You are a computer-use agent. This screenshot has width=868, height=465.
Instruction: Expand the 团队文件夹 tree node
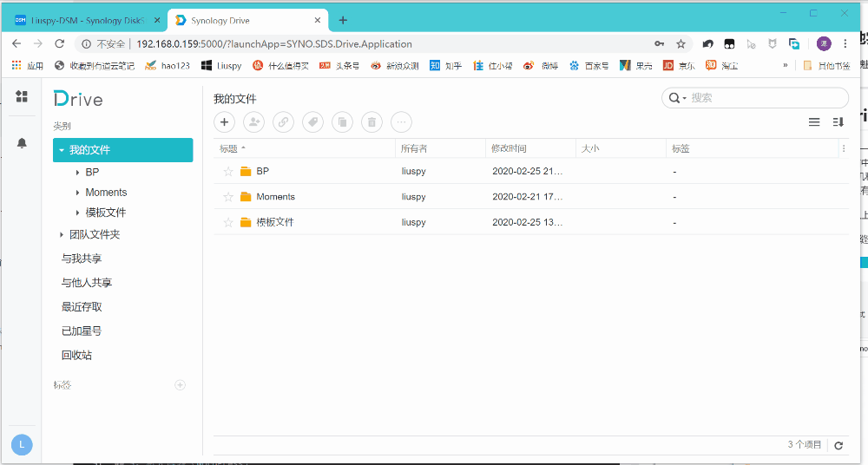coord(62,234)
